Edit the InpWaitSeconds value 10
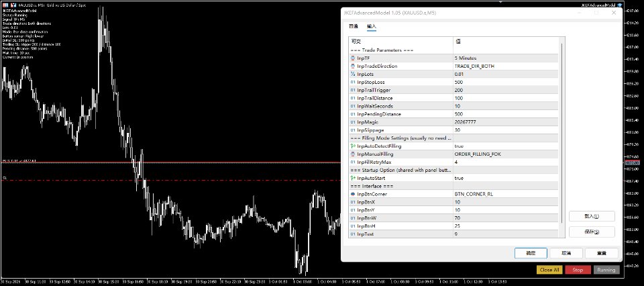The width and height of the screenshot is (644, 286). [506, 106]
